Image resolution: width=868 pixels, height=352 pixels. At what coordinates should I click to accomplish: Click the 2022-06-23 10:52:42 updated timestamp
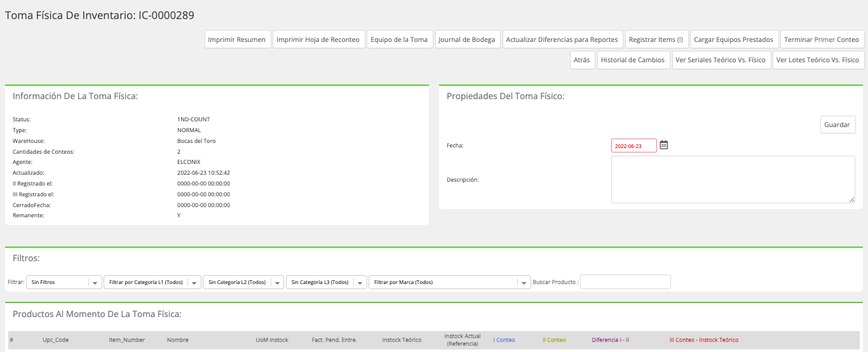[203, 173]
